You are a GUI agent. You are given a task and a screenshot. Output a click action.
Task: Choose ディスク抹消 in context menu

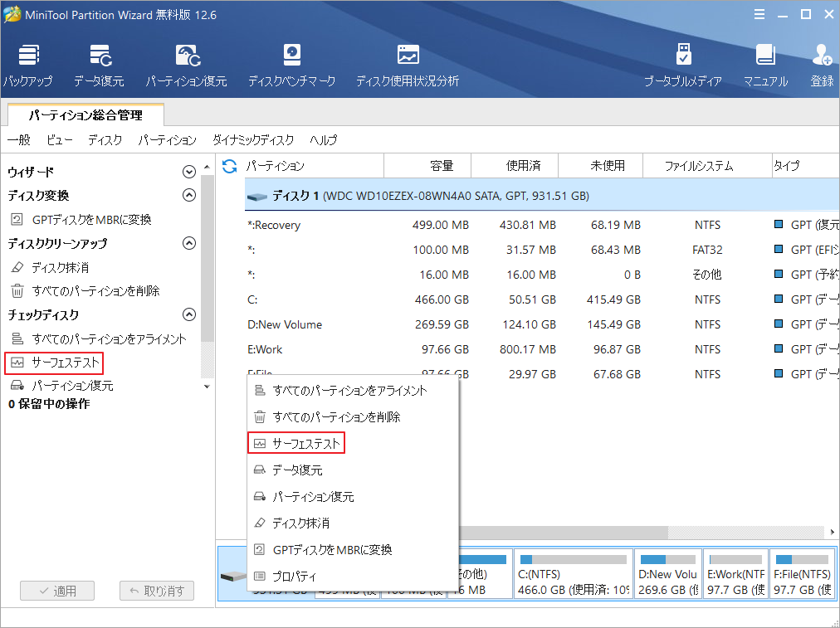[x=353, y=523]
